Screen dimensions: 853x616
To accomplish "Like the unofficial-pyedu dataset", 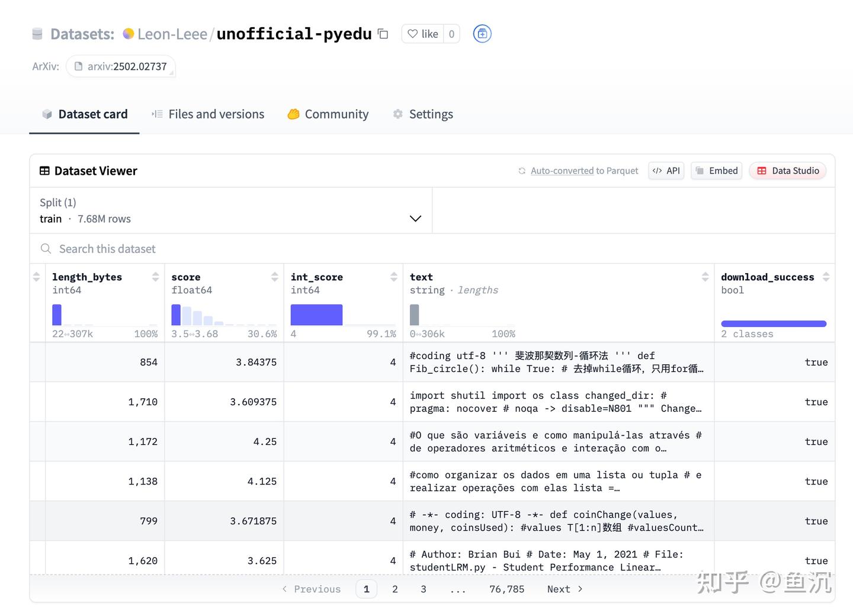I will coord(422,34).
